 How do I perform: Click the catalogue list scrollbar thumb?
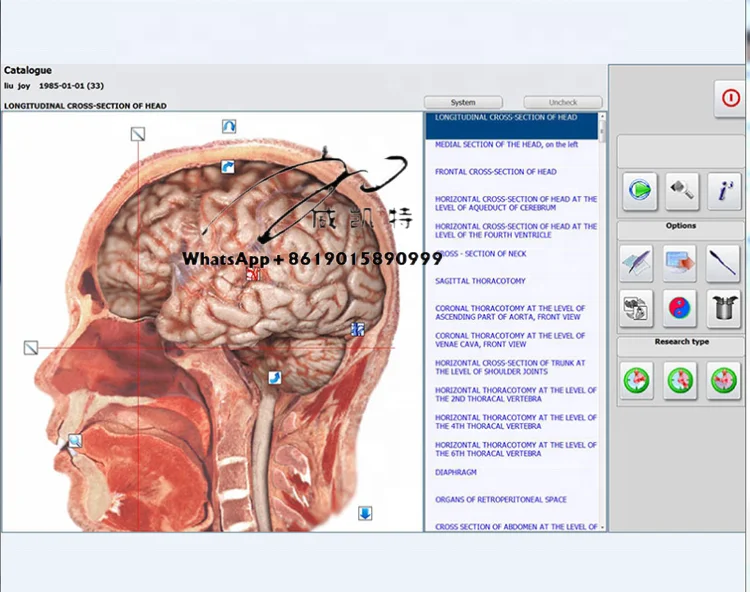tap(602, 131)
